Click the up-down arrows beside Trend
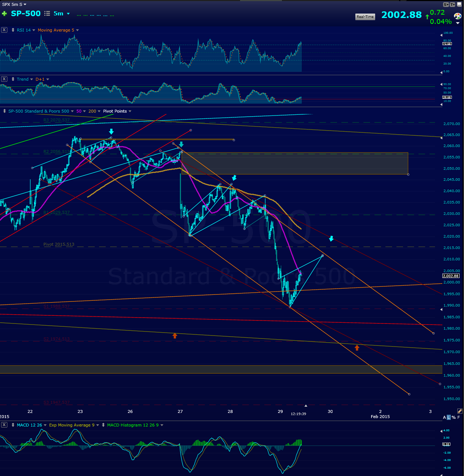The image size is (464, 476). 13,79
